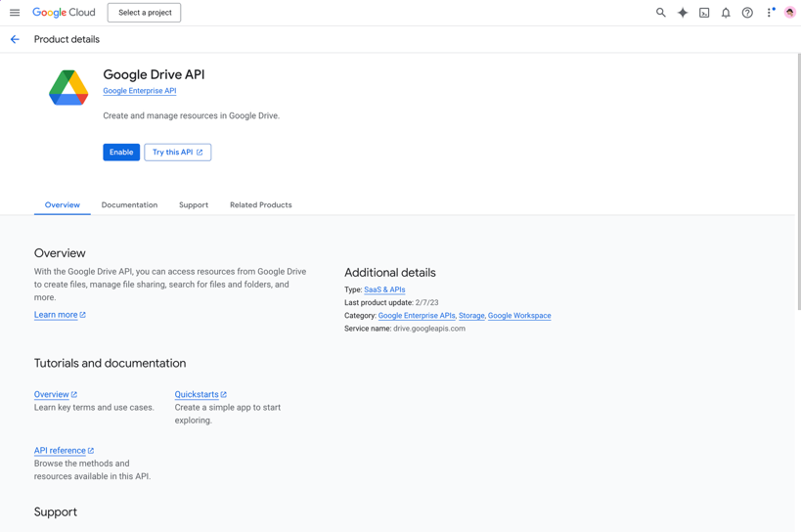Follow the Google Enterprise API link
801x532 pixels.
pyautogui.click(x=140, y=91)
